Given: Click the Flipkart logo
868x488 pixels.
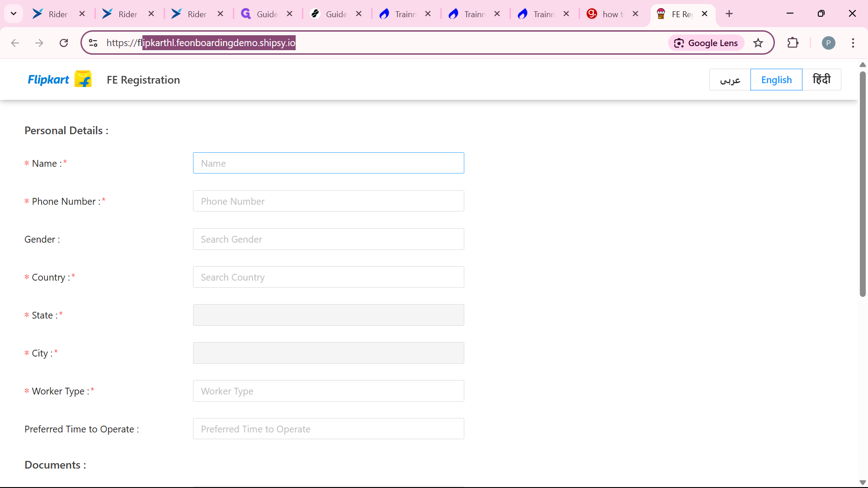Looking at the screenshot, I should point(60,80).
